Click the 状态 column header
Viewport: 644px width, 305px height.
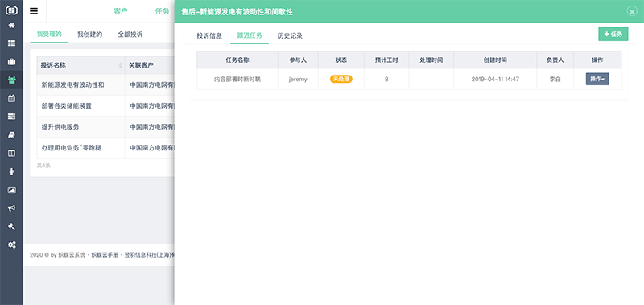[341, 60]
